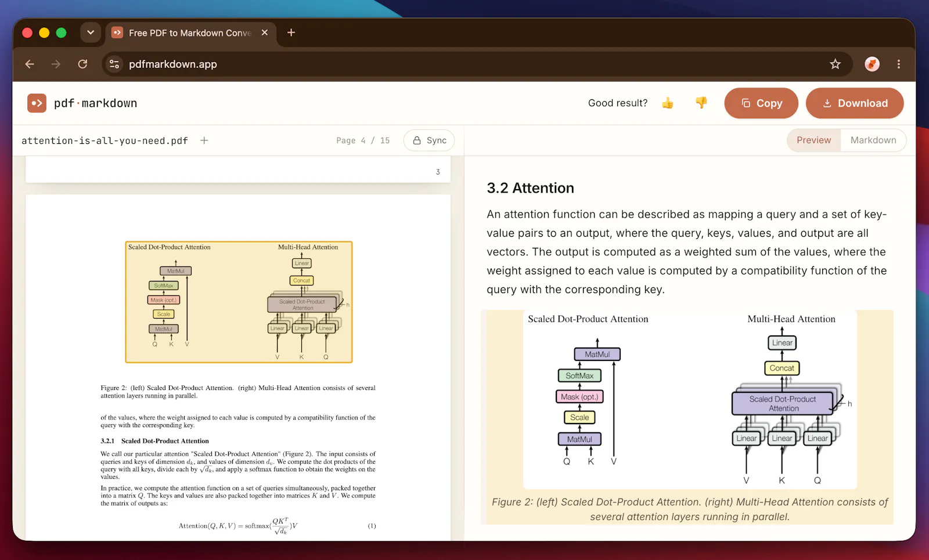Switch to the Markdown tab
Viewport: 929px width, 560px height.
873,140
